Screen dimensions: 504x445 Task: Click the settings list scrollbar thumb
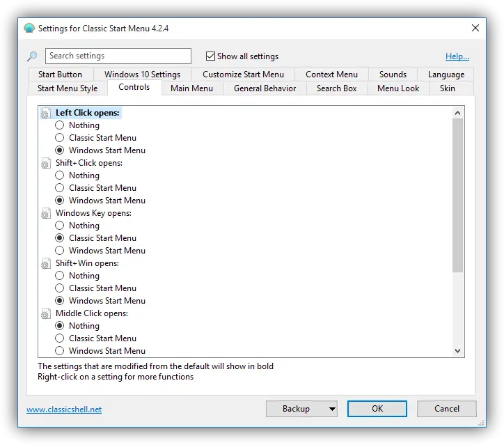click(x=458, y=195)
